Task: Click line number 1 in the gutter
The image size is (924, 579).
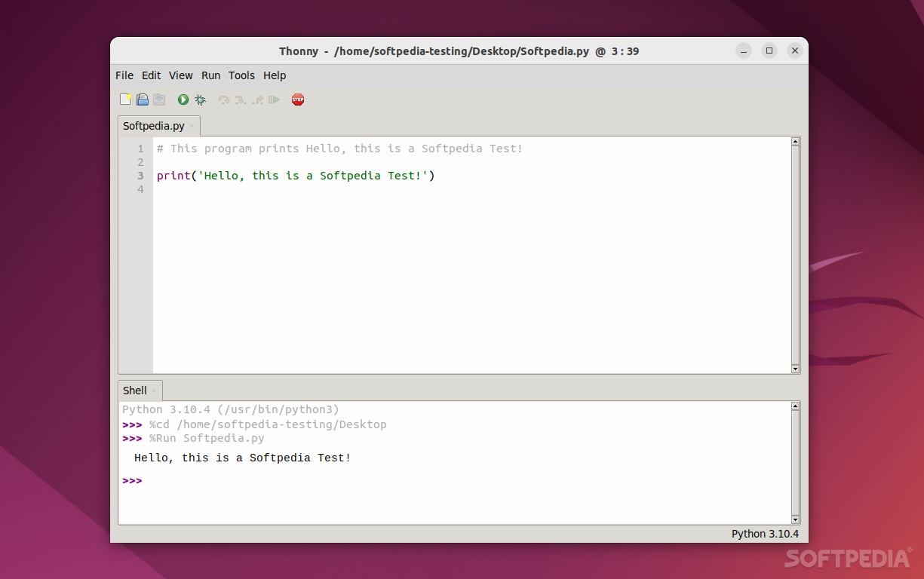Action: point(140,149)
